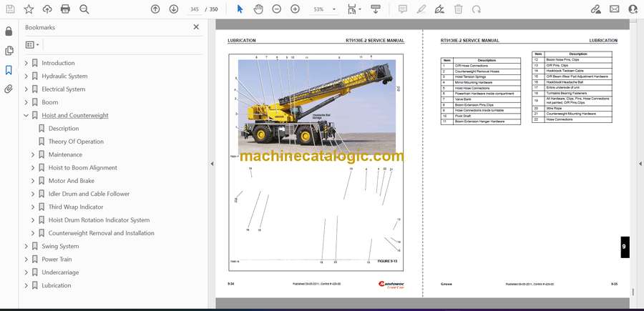Image resolution: width=644 pixels, height=311 pixels.
Task: Jump to the Description bookmark
Action: 64,129
